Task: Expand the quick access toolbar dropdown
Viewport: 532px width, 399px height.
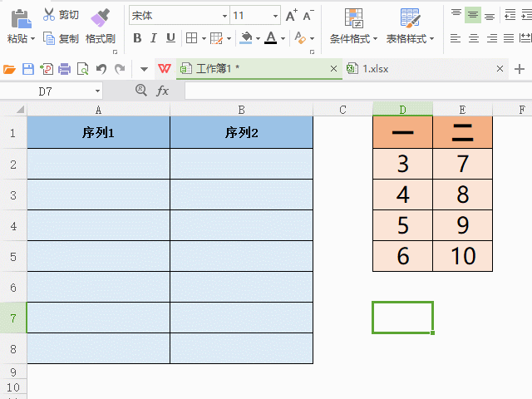Action: [144, 69]
